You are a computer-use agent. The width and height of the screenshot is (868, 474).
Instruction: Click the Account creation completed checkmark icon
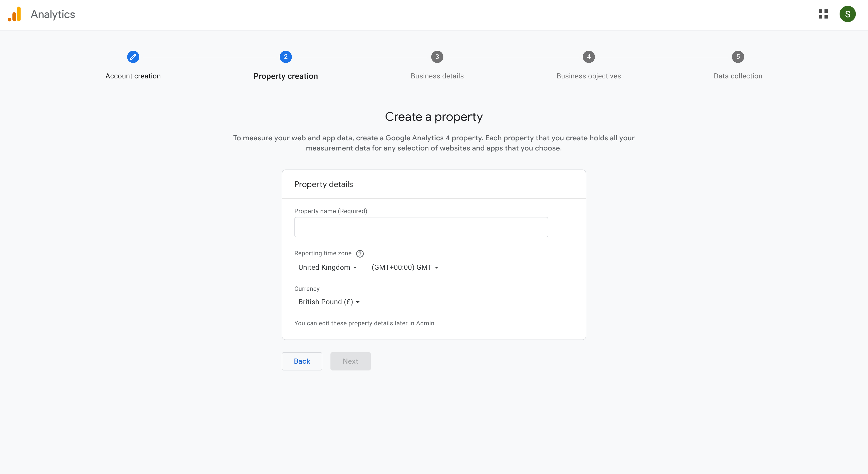[132, 57]
